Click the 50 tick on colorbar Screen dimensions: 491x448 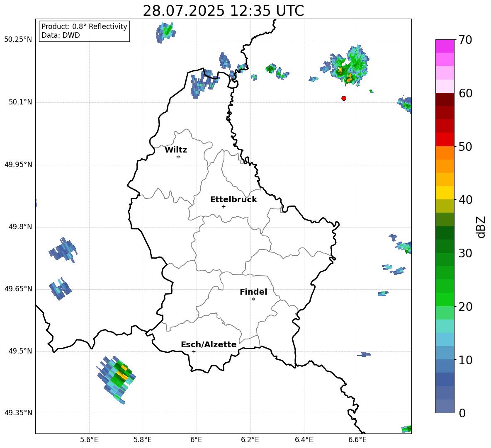465,146
